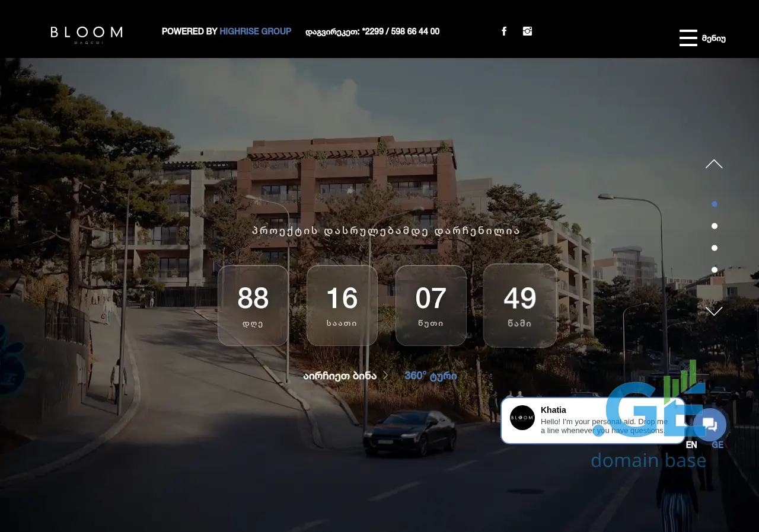This screenshot has height=532, width=759.
Task: Go to previous section with up chevron
Action: [x=714, y=164]
